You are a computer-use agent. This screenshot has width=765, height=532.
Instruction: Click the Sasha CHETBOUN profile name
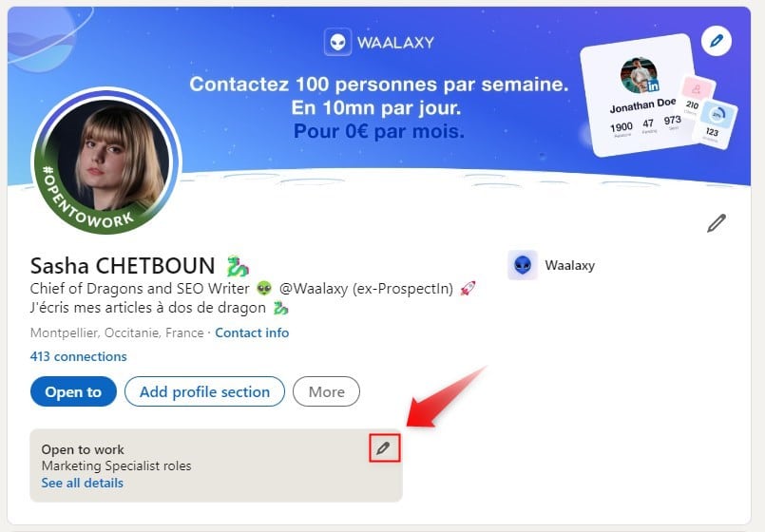pyautogui.click(x=123, y=266)
